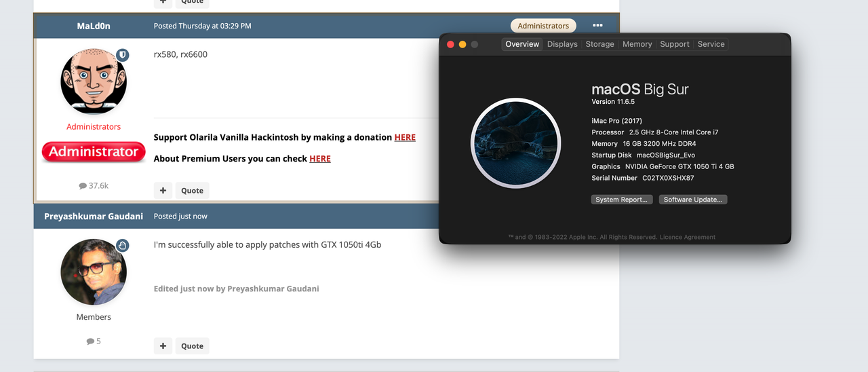Screen dimensions: 868x372
Task: Click the serial number C02TX0XSHX87
Action: point(668,178)
